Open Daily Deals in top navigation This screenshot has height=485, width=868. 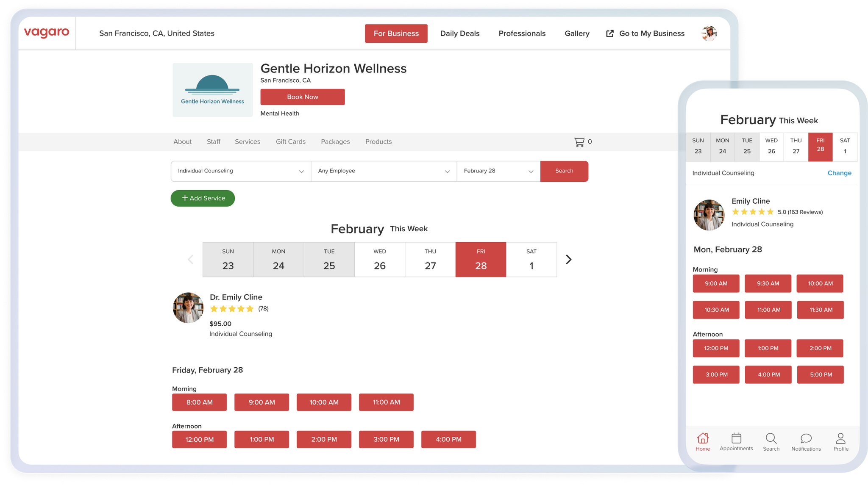[460, 33]
